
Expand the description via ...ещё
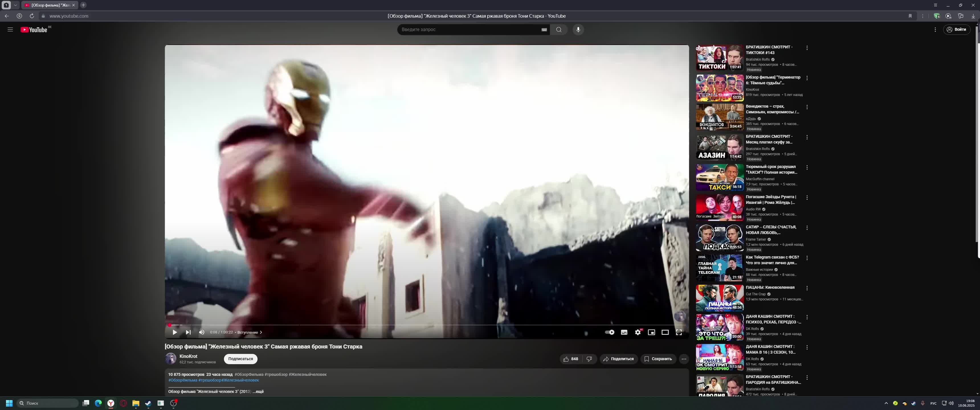coord(258,391)
